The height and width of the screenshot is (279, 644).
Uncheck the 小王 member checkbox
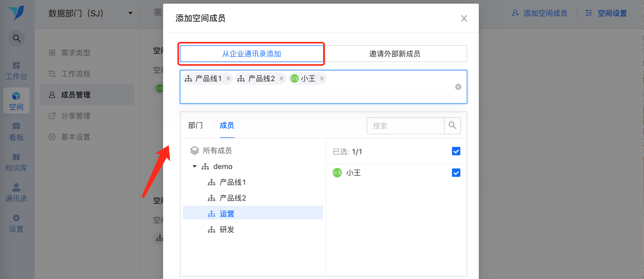[x=456, y=173]
